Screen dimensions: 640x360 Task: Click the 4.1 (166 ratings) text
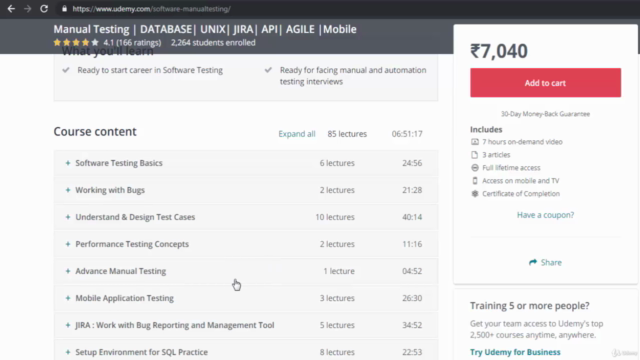[x=132, y=42]
